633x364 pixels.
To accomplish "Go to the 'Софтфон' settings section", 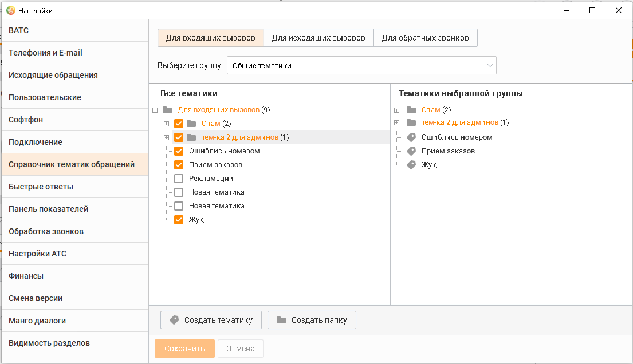I will tap(75, 120).
